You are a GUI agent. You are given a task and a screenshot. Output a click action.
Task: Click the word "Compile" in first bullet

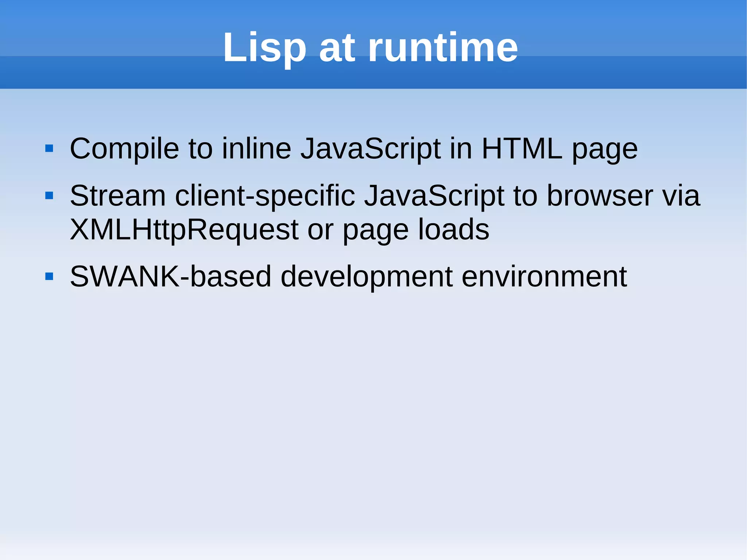(124, 148)
